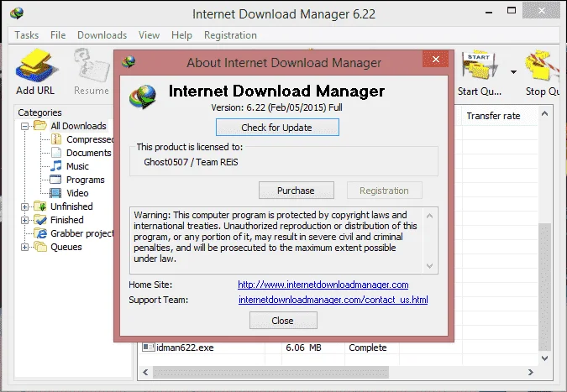Click the horizontal scrollbar right arrow
The image size is (567, 392).
[x=531, y=372]
